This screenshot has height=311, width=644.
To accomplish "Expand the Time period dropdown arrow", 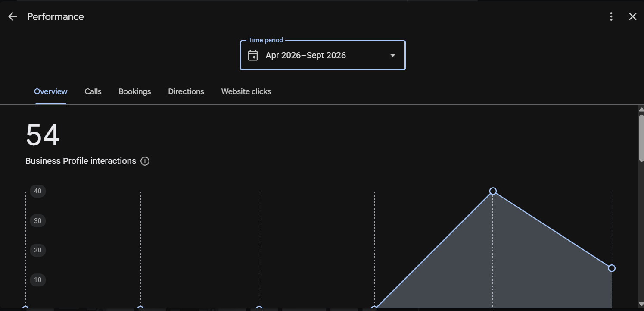I will [393, 55].
